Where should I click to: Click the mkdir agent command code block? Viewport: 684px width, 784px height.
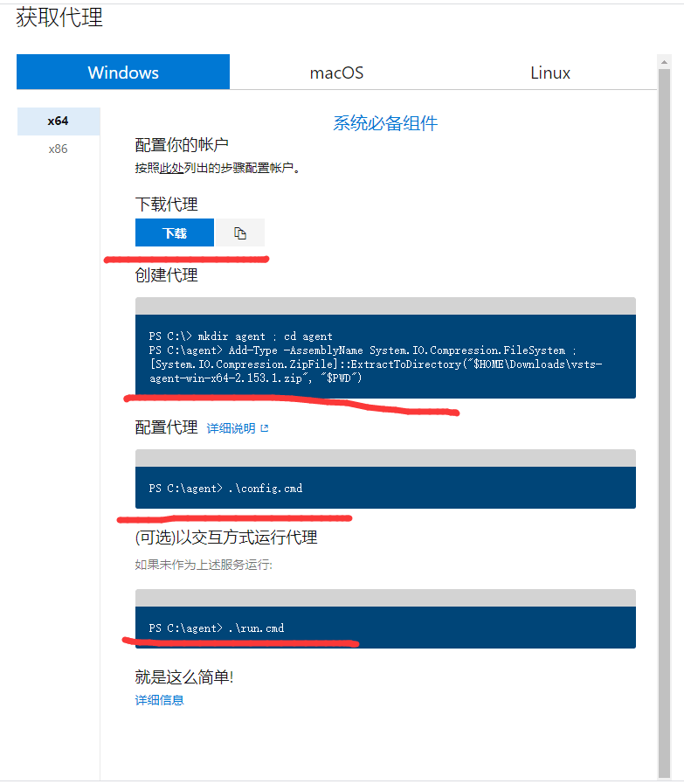pos(385,357)
